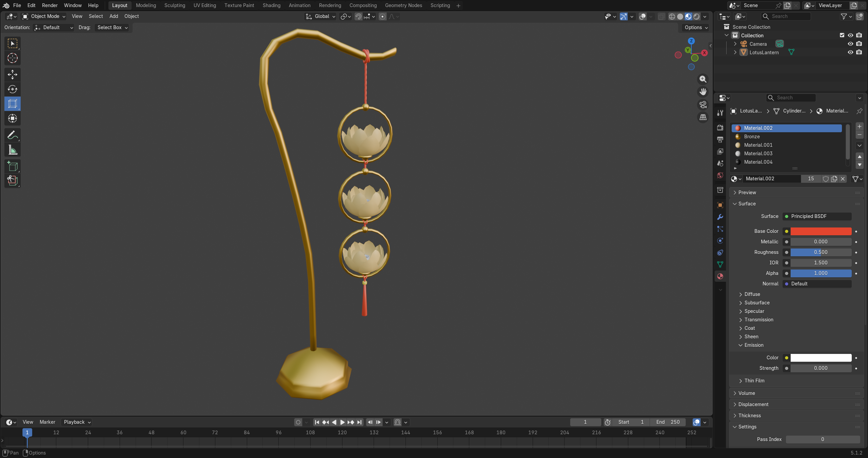
Task: Open the Playback dropdown in timeline
Action: click(77, 422)
